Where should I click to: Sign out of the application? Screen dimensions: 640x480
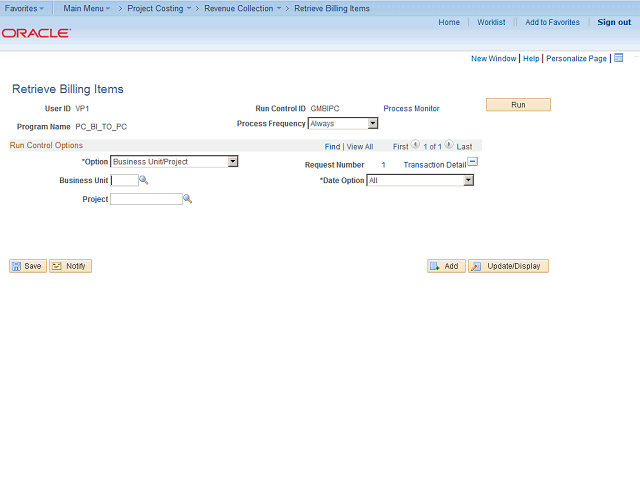click(614, 22)
